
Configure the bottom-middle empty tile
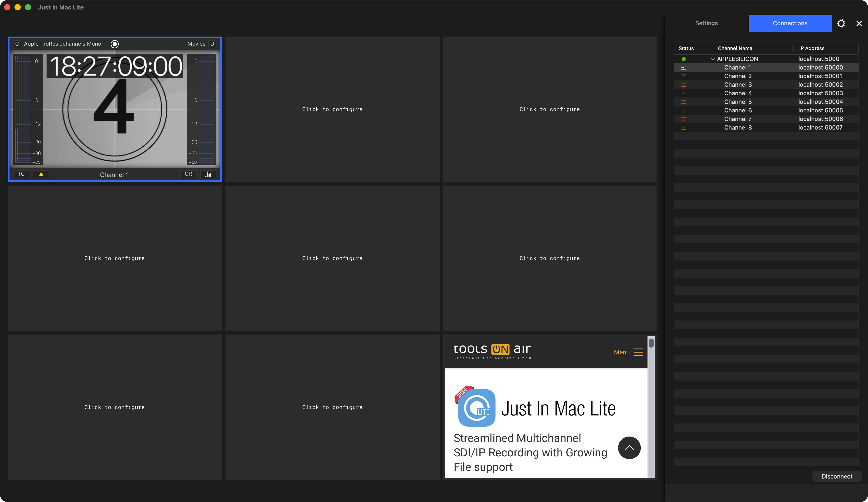[332, 407]
